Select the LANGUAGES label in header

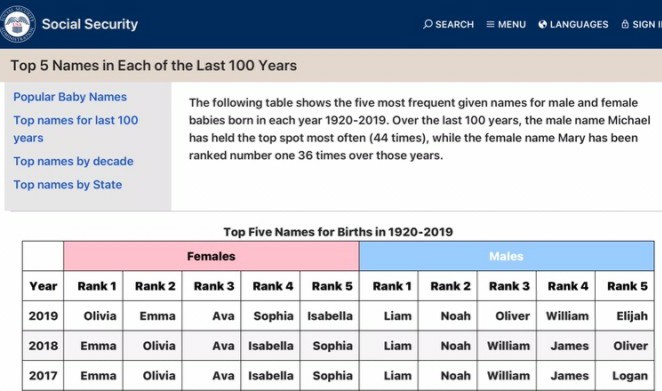coord(579,24)
